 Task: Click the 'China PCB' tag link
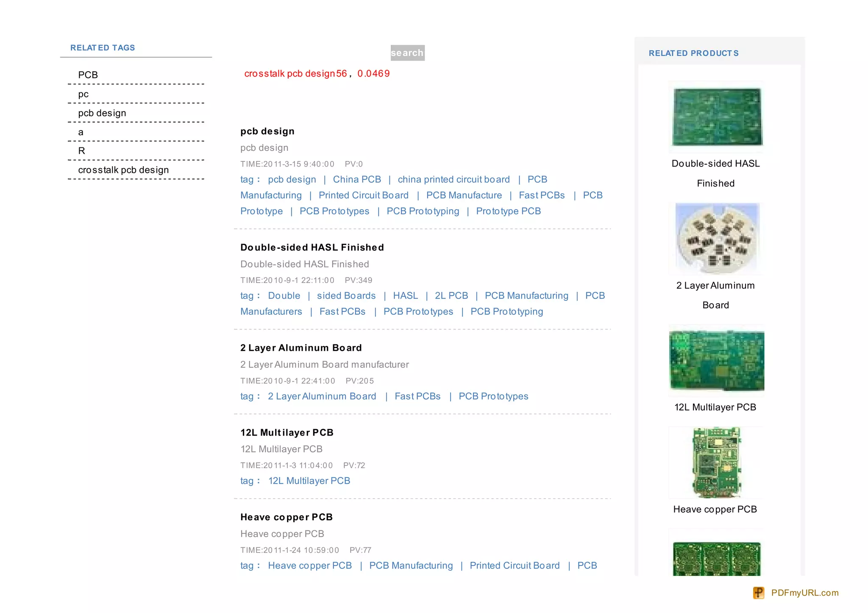[x=357, y=180]
